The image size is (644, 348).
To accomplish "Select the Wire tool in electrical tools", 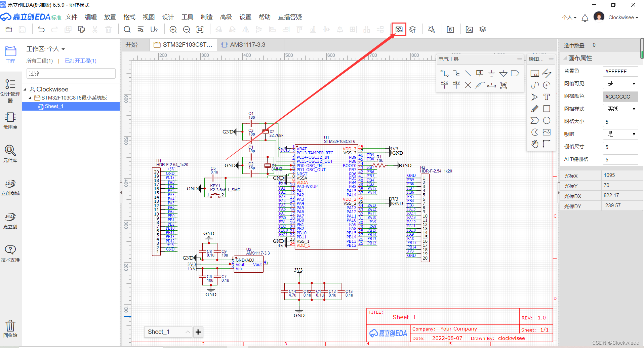I will [x=444, y=73].
